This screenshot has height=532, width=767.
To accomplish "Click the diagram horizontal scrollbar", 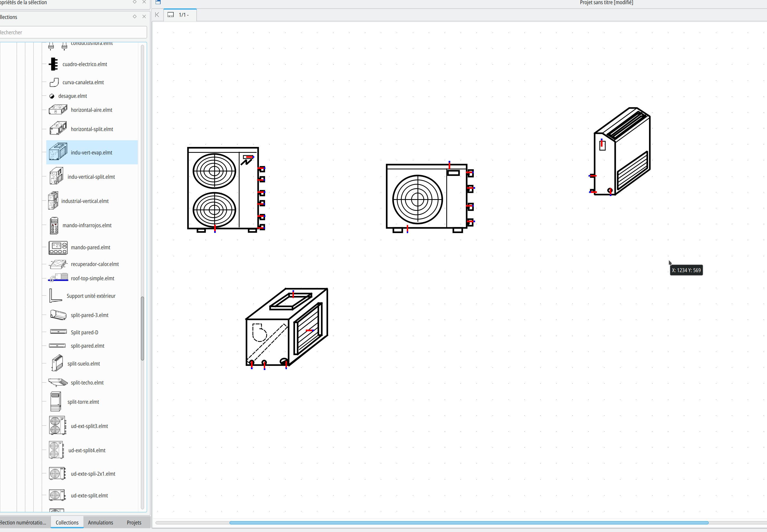I will (469, 523).
